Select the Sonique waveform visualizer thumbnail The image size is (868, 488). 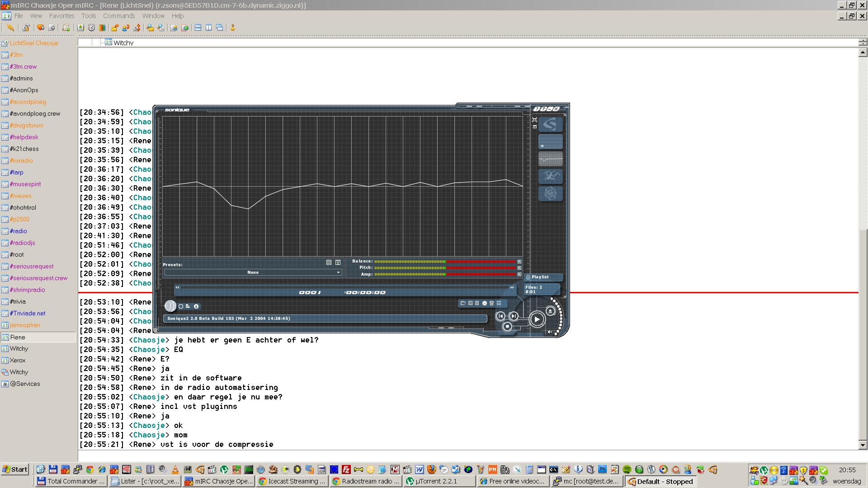coord(550,159)
